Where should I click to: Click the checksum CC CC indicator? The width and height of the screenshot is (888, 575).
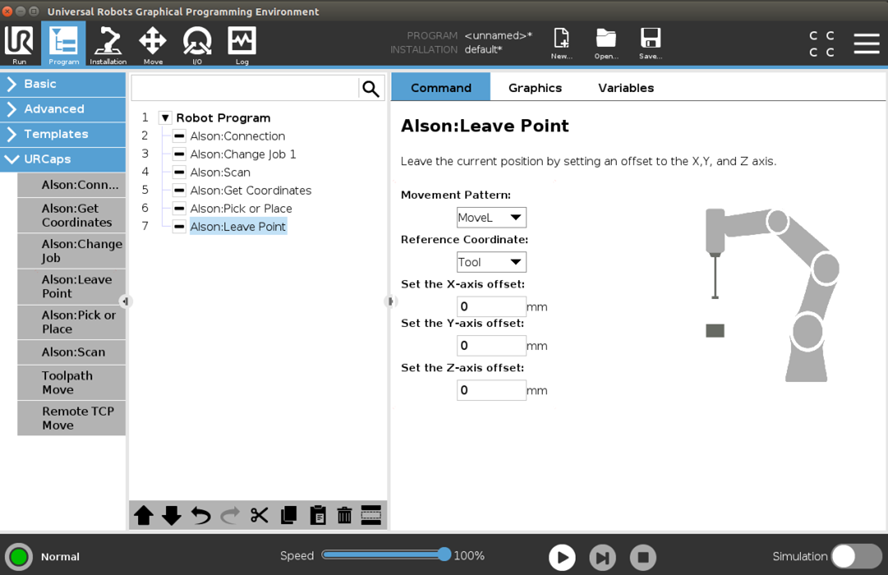point(821,44)
